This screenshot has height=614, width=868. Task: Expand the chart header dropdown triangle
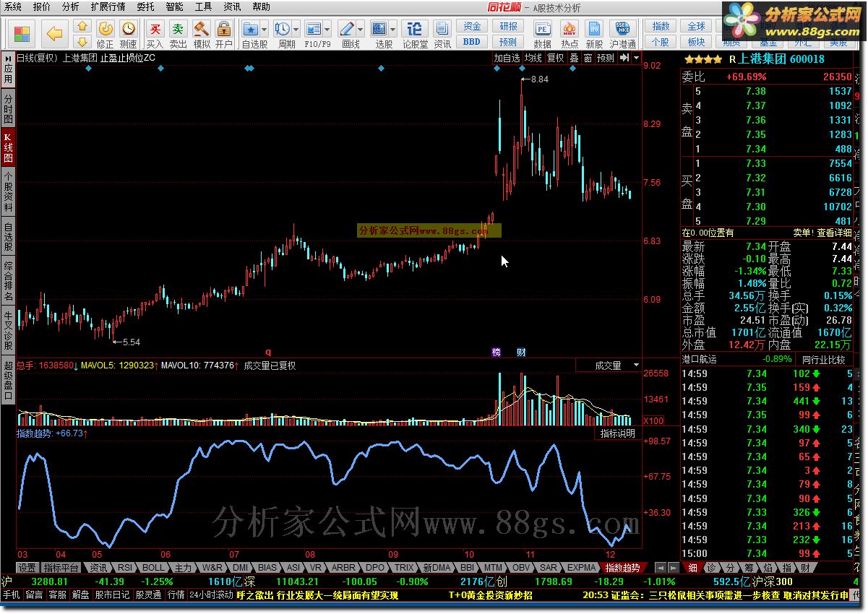point(636,58)
